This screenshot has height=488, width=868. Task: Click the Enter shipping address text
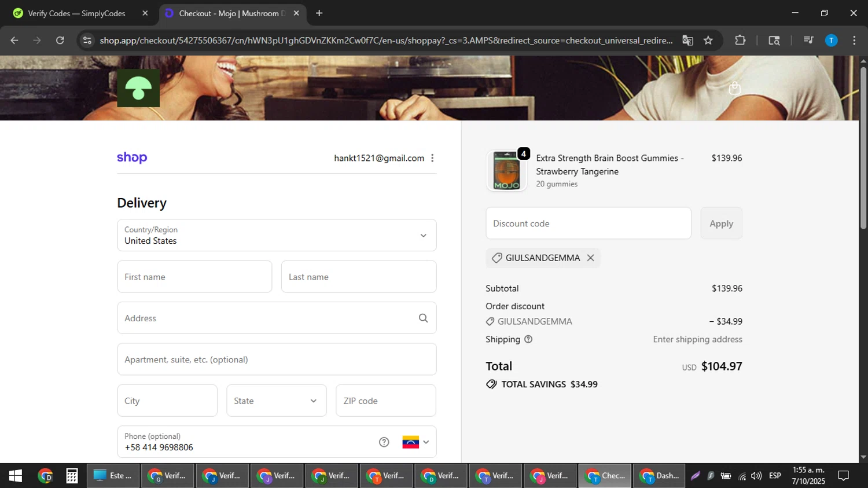698,339
